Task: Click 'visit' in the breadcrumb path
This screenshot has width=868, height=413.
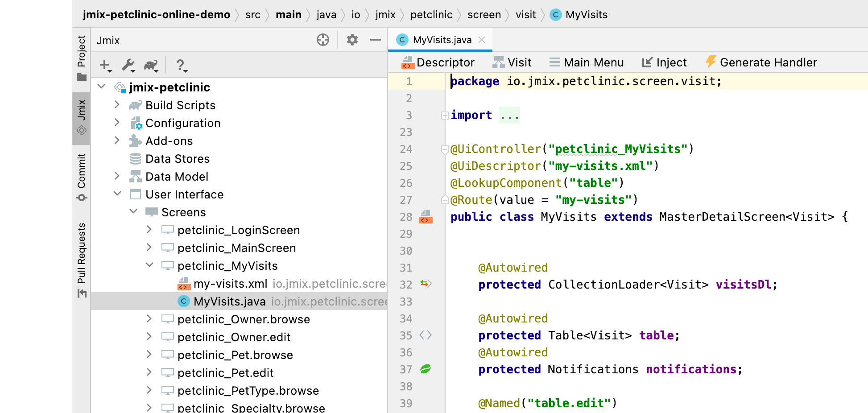Action: [x=525, y=15]
